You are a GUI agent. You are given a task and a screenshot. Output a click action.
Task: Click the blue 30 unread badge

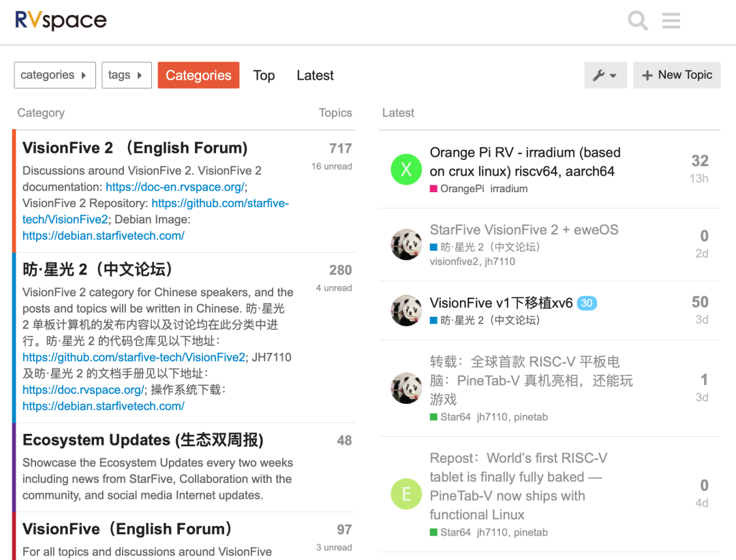point(587,303)
